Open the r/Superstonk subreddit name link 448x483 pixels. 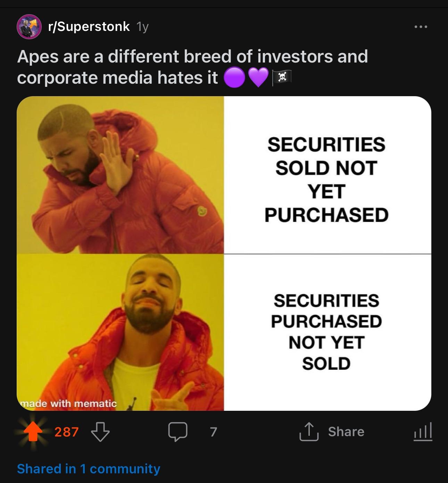(89, 27)
